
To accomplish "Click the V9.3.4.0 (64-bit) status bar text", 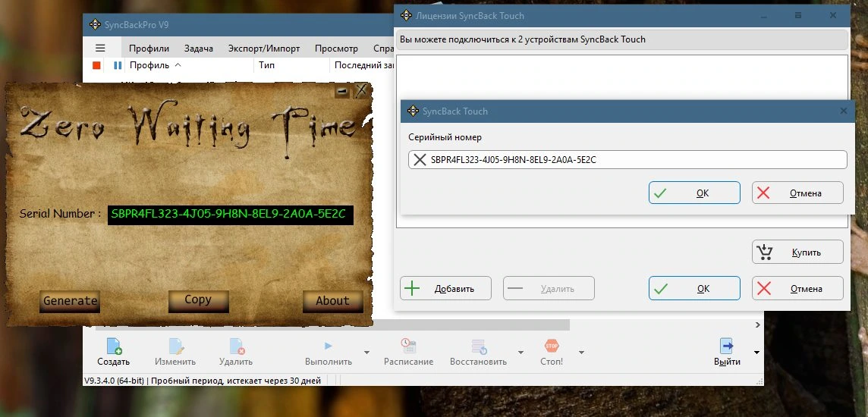I will click(x=115, y=381).
